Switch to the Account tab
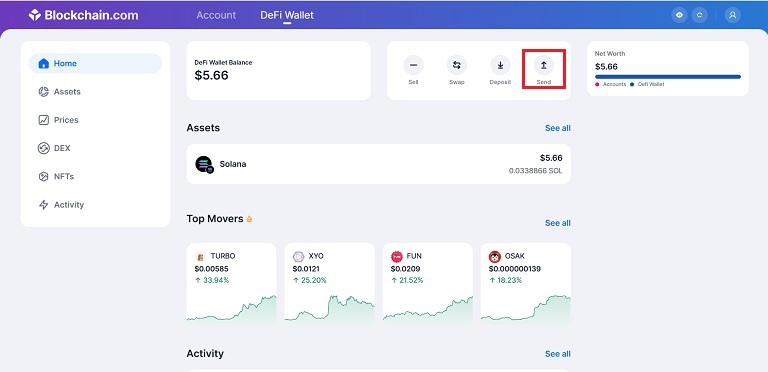The width and height of the screenshot is (768, 372). pos(216,15)
